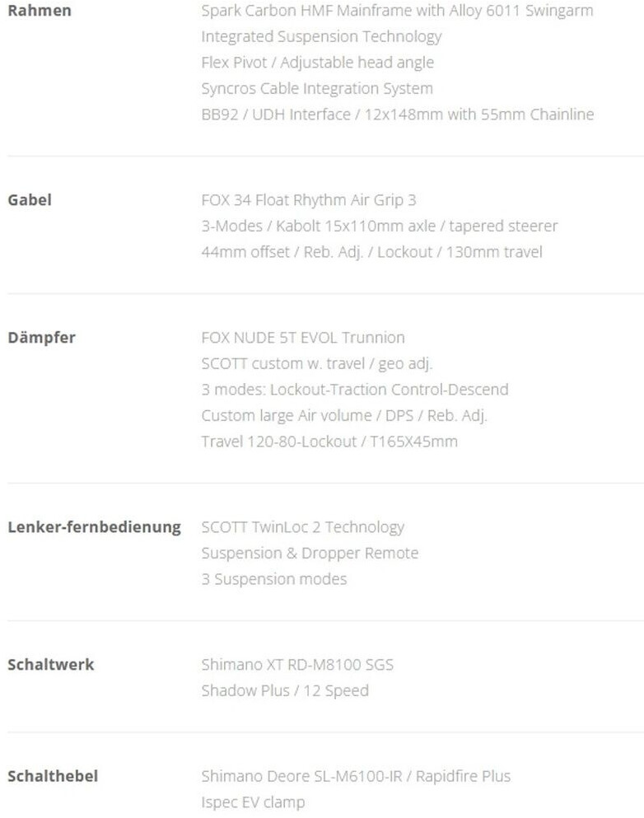Click the Schaltwerk spec label
Viewport: 644px width, 818px height.
tap(51, 665)
